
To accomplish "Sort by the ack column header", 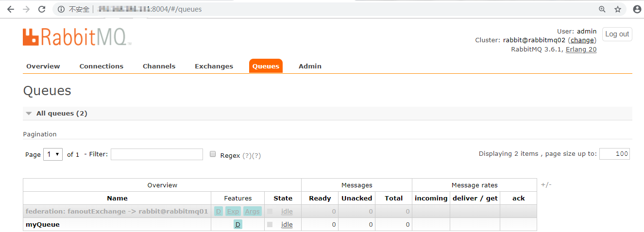I will tap(518, 198).
